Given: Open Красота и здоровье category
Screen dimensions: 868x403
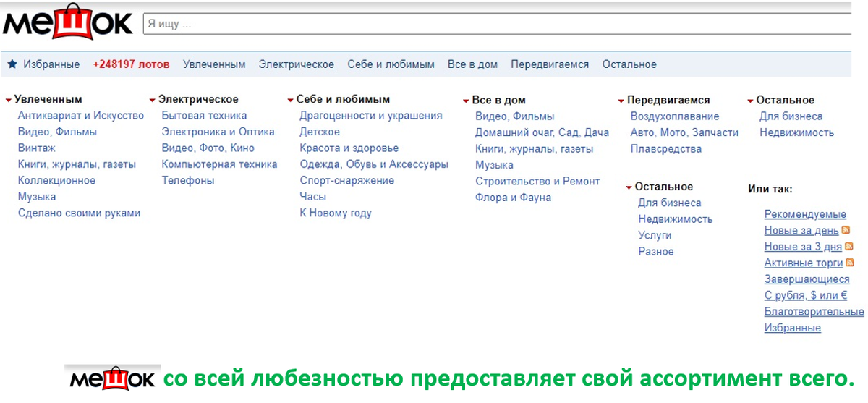Looking at the screenshot, I should 349,148.
